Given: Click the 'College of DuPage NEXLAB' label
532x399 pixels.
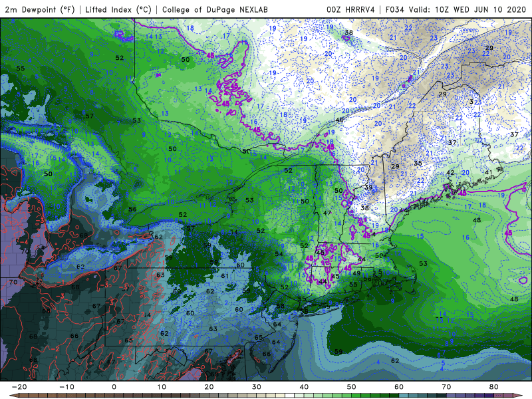Looking at the screenshot, I should click(215, 9).
